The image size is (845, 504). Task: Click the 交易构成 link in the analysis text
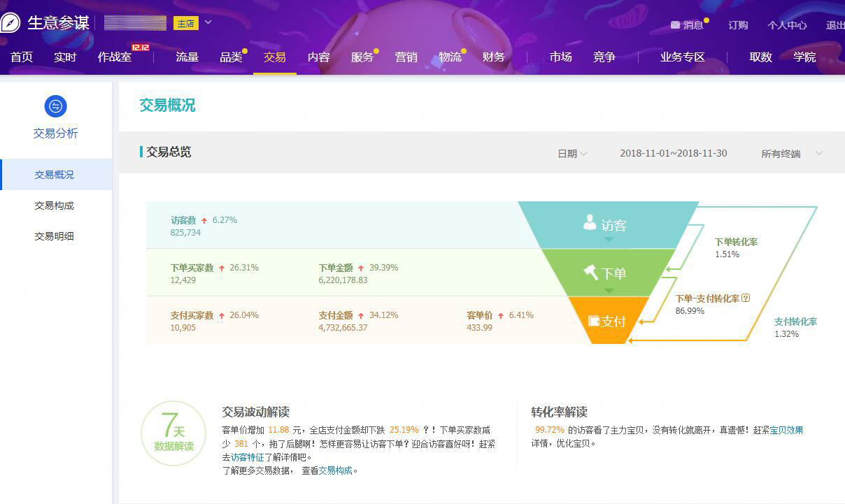[x=336, y=471]
